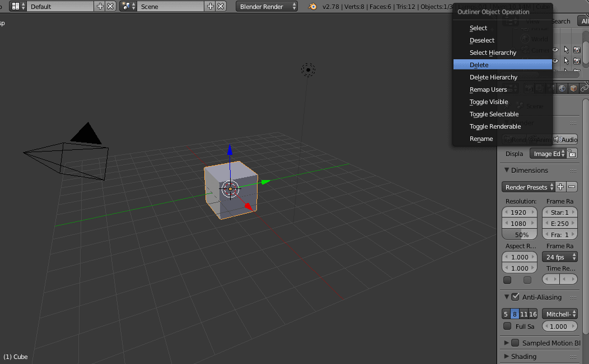The image size is (589, 364).
Task: Click the Blender logo icon in header
Action: pyautogui.click(x=312, y=6)
